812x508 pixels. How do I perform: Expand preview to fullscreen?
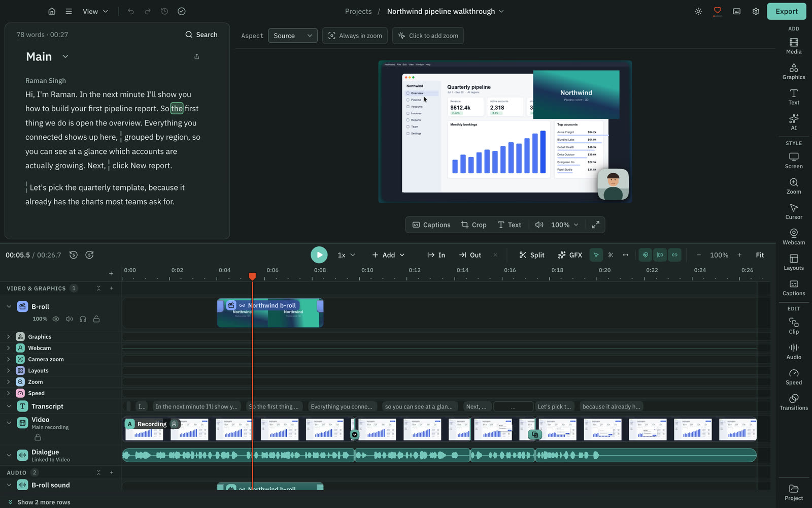click(x=596, y=225)
